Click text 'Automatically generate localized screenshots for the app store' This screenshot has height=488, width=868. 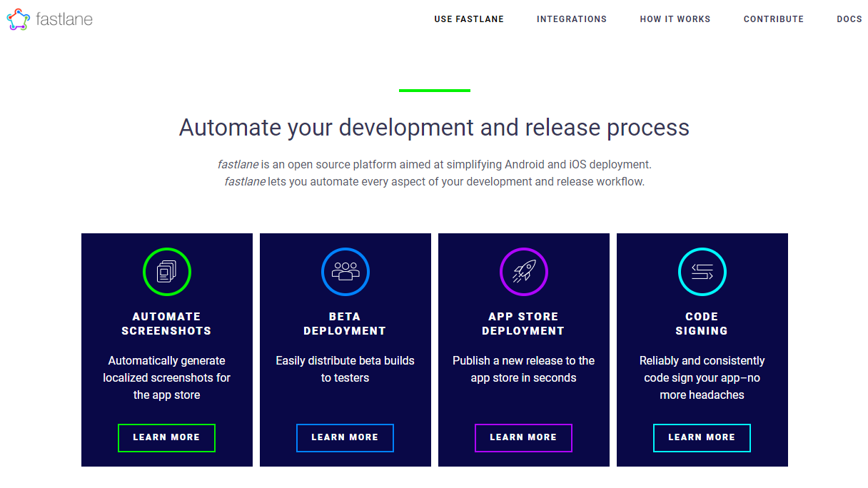click(x=167, y=378)
